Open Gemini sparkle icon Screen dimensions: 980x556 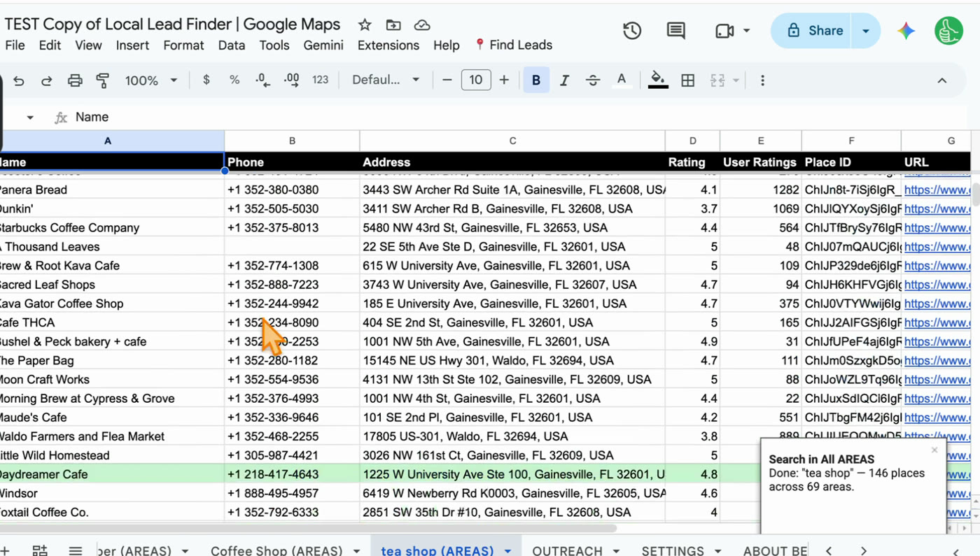click(906, 31)
